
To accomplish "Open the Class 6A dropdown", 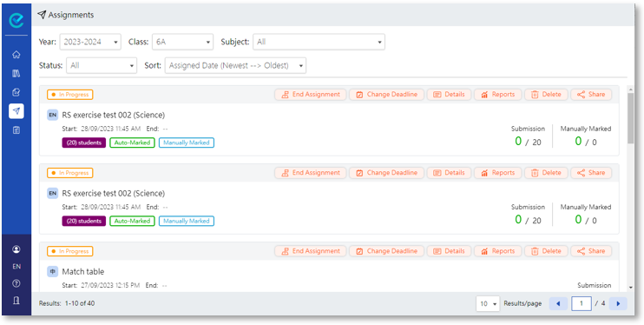I will click(183, 42).
